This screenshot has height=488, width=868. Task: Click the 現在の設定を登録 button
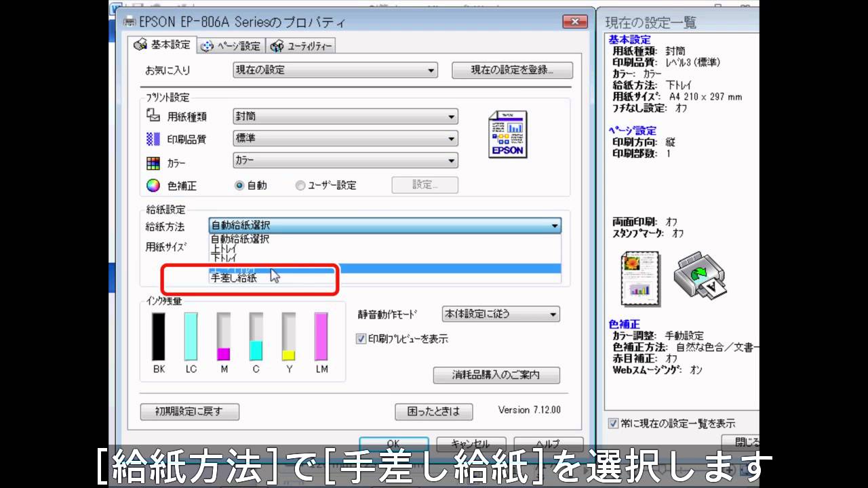[511, 70]
